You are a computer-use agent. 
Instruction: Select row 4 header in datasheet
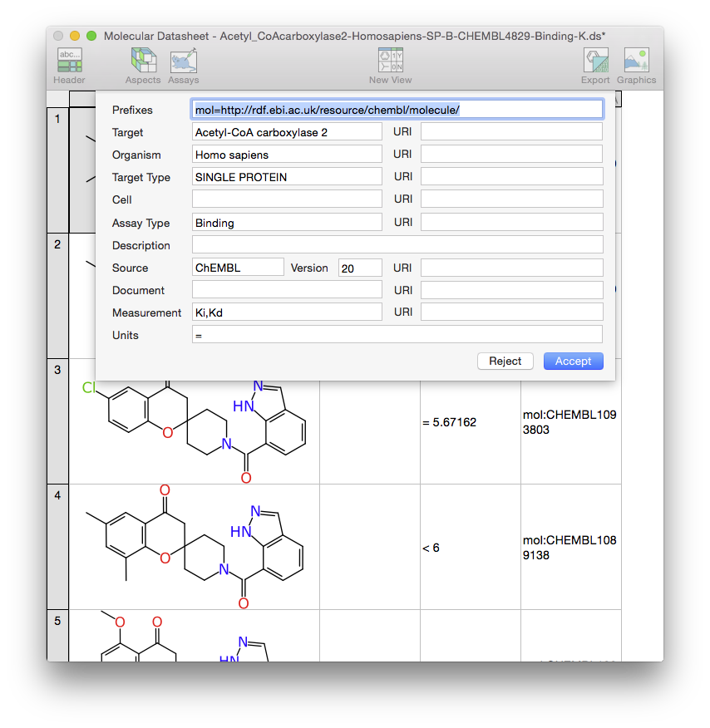(57, 546)
